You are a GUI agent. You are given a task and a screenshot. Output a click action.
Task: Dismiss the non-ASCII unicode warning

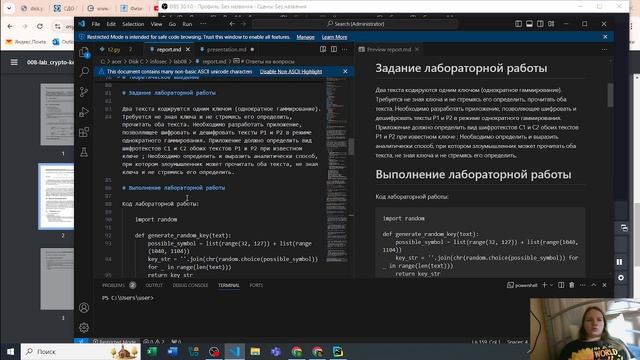[x=345, y=71]
